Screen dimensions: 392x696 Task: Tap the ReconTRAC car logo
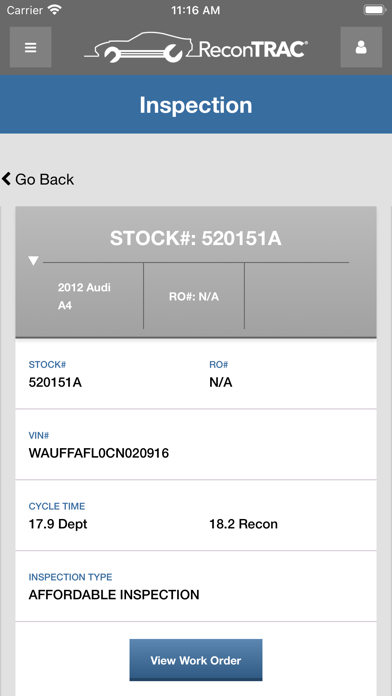(196, 47)
